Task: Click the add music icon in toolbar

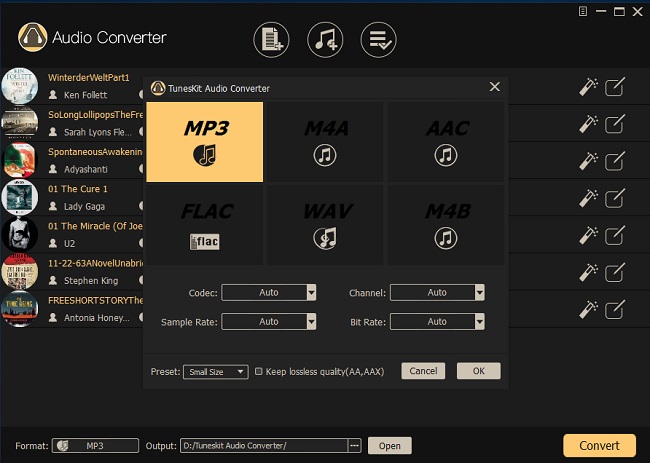Action: point(325,39)
